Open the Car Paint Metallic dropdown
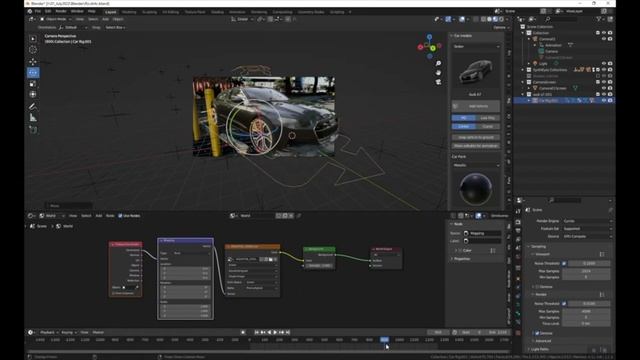 point(476,165)
